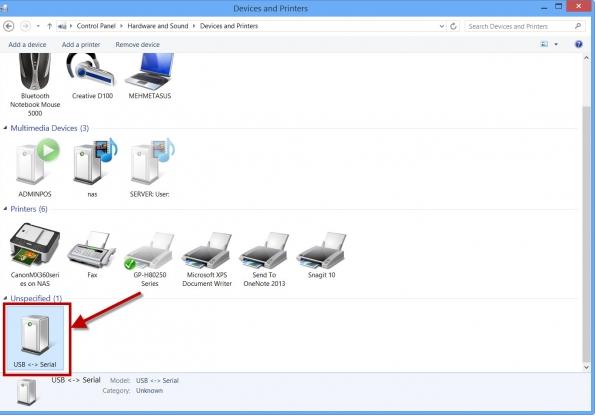Click the Add a printer button

[81, 44]
